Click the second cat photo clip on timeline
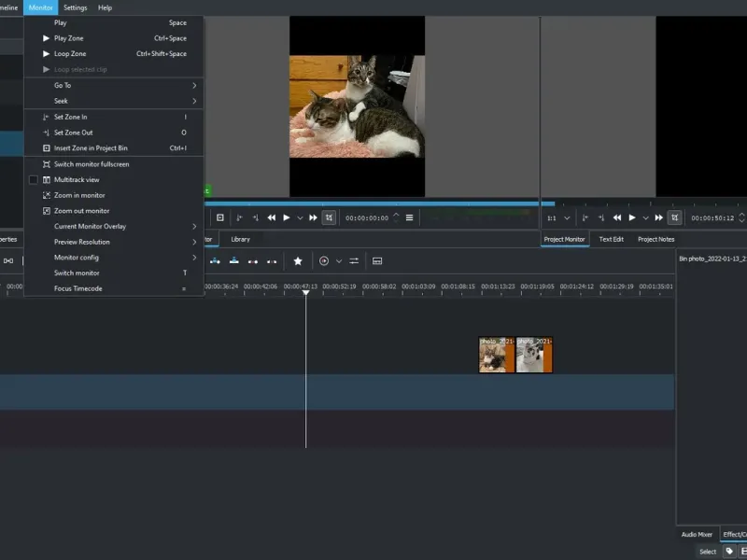 pos(534,355)
